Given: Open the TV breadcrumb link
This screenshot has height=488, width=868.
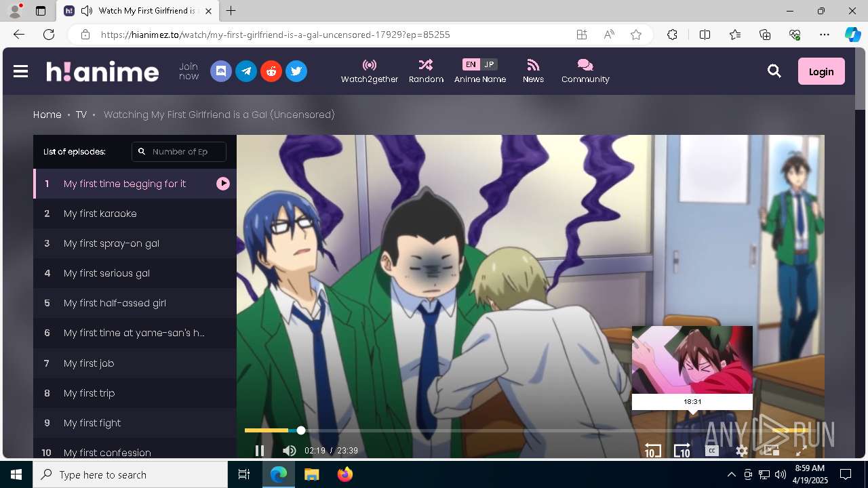Looking at the screenshot, I should click(x=81, y=115).
